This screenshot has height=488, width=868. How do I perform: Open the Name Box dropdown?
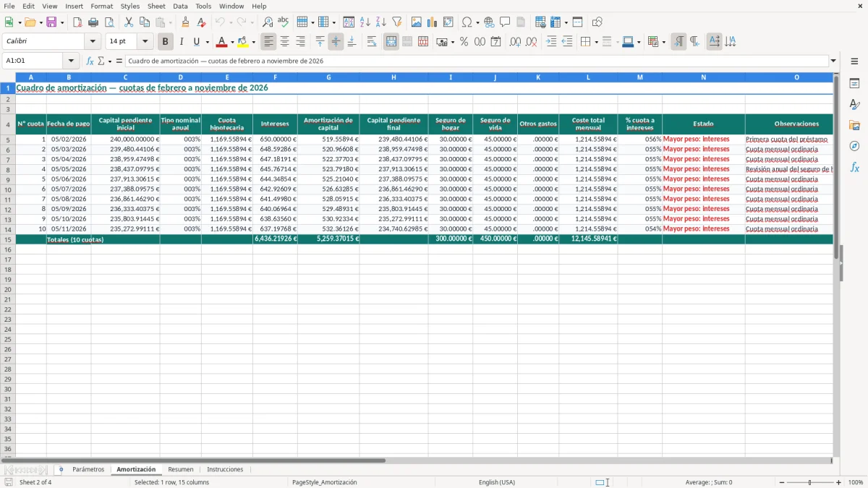71,61
